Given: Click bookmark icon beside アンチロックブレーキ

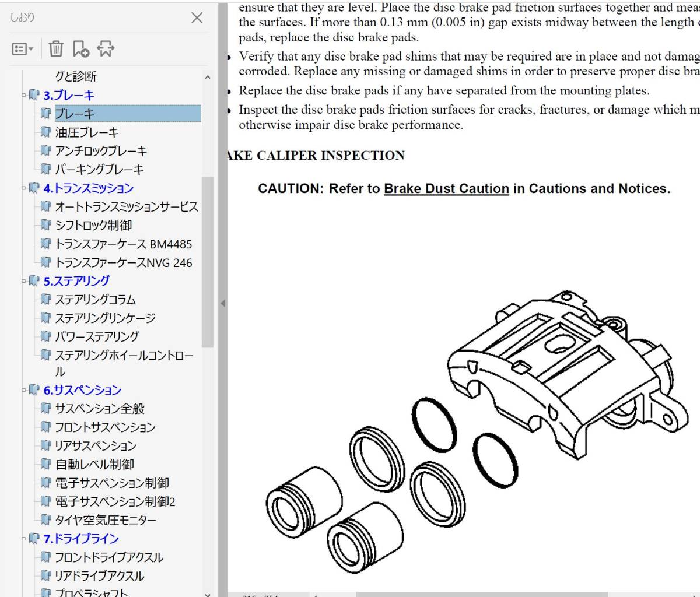Looking at the screenshot, I should 45,151.
